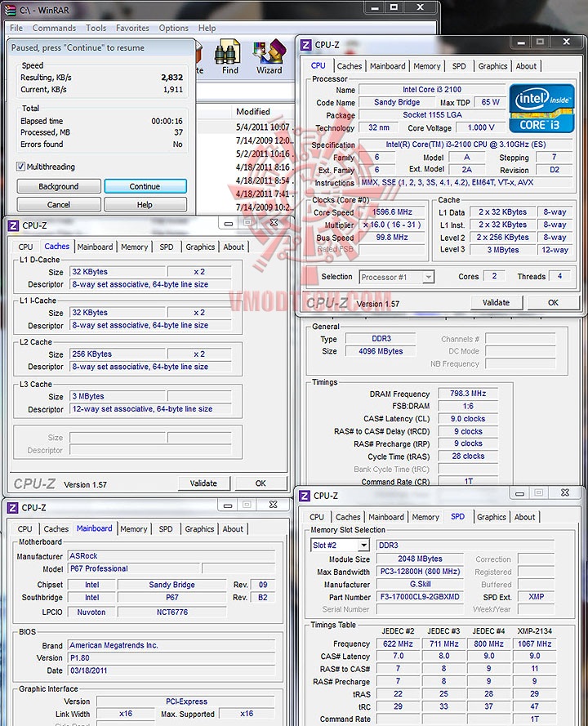Click the G.Skill manufacturer value
This screenshot has width=588, height=726.
[420, 585]
